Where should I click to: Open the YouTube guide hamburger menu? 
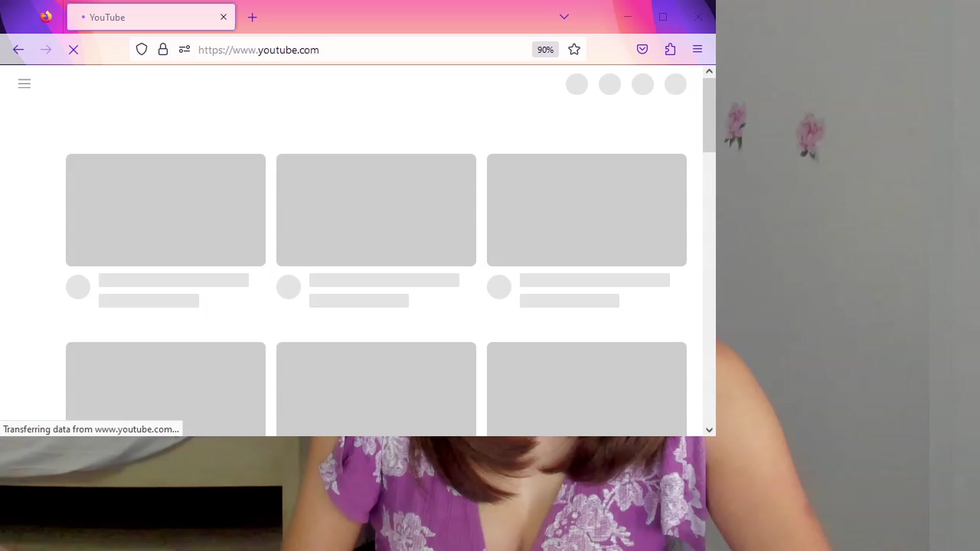pos(24,84)
